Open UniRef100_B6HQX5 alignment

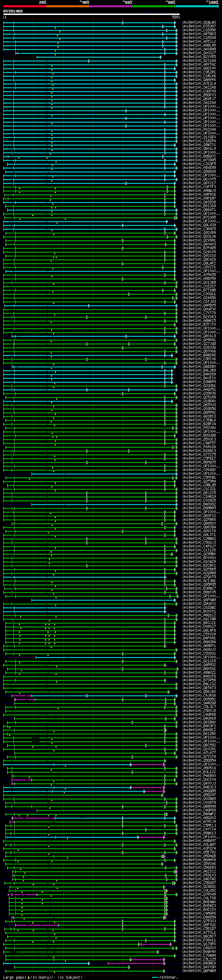click(x=199, y=462)
